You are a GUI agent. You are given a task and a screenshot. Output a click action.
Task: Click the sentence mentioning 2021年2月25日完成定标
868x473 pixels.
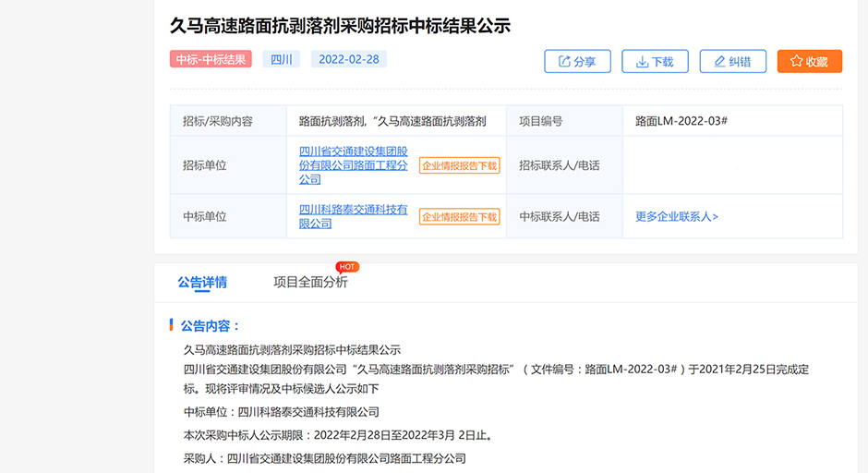click(x=496, y=370)
